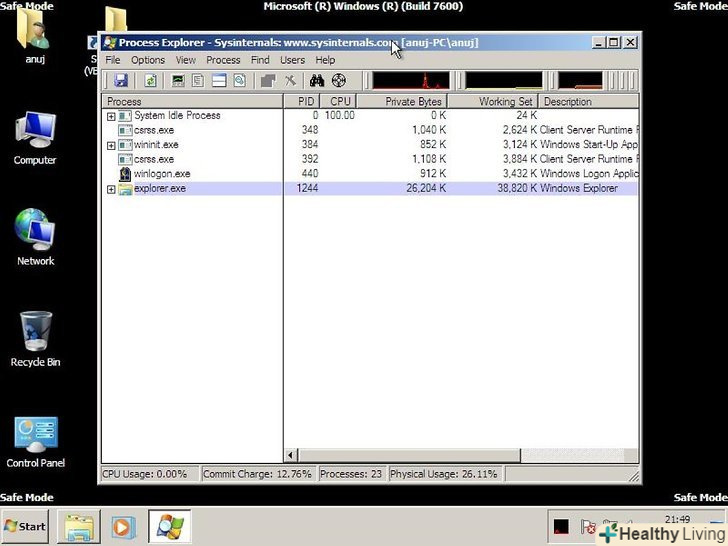Click the Refresh Now toolbar icon
Image resolution: width=728 pixels, height=546 pixels.
tap(150, 80)
